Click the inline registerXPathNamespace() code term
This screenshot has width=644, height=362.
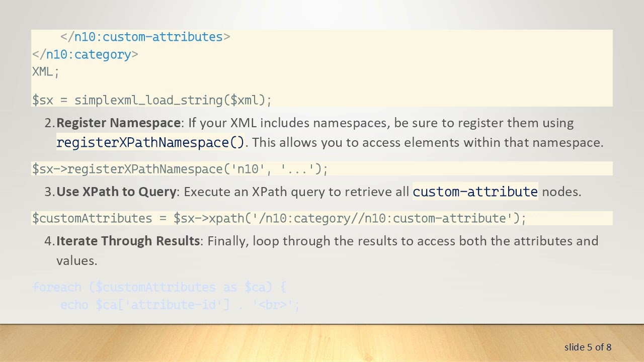pyautogui.click(x=150, y=142)
